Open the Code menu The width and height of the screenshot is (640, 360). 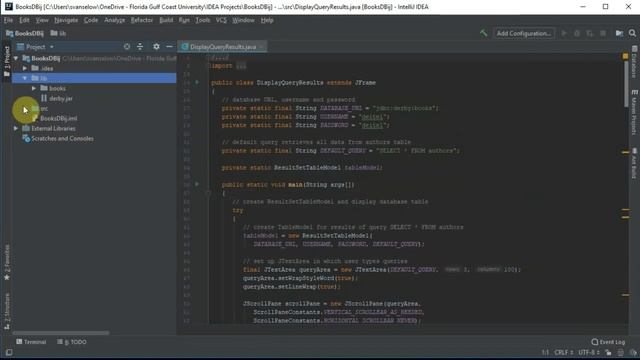tap(91, 20)
